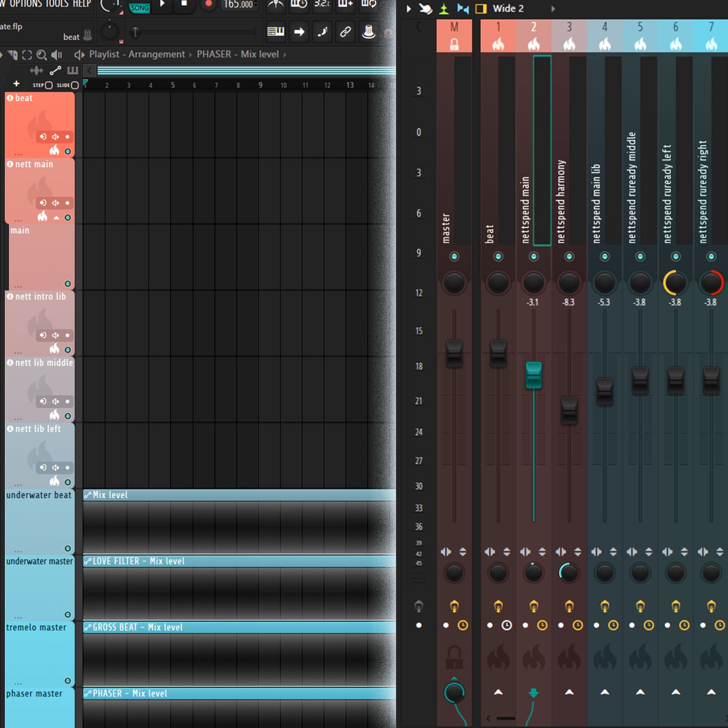This screenshot has width=728, height=728.
Task: Mute mixer track nettspend harmony
Action: (569, 256)
